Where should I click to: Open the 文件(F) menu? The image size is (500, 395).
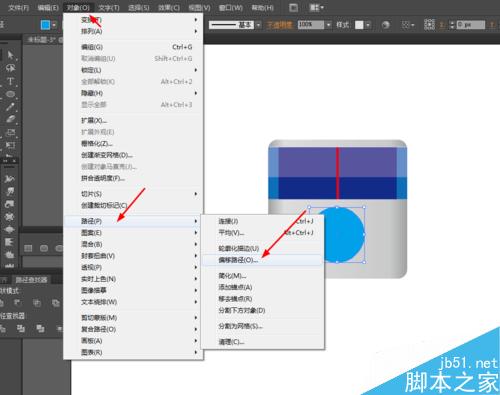[x=18, y=8]
